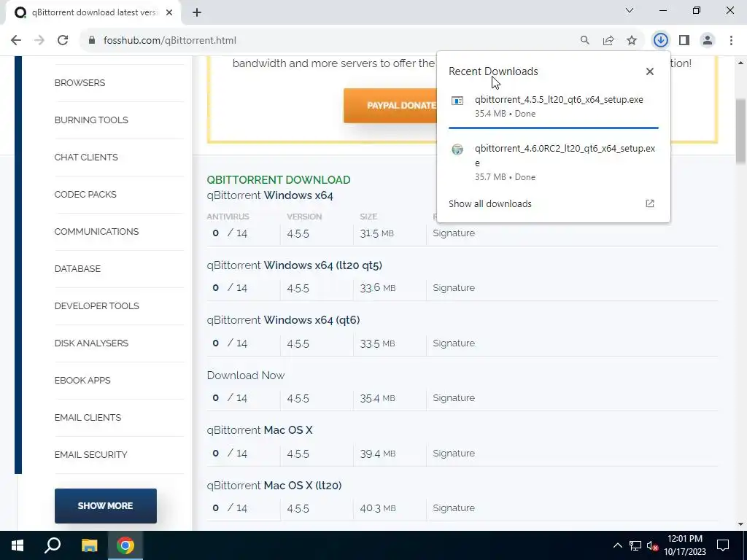Open the COMMUNICATIONS category

click(96, 231)
